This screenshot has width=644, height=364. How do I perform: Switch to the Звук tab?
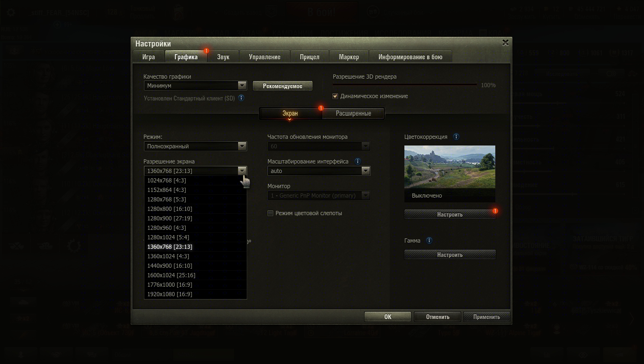[223, 57]
